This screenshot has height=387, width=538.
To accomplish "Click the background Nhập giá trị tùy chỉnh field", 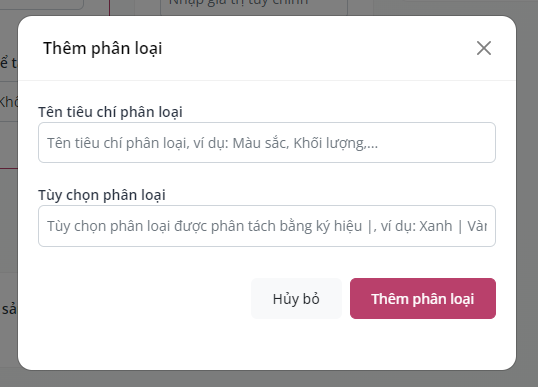I will [254, 7].
